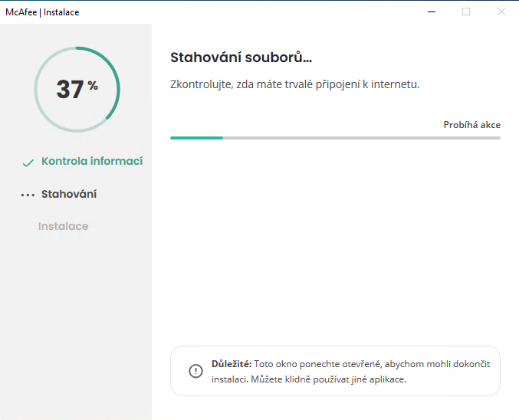Click the green checkmark beside Kontrola informací

pyautogui.click(x=28, y=162)
